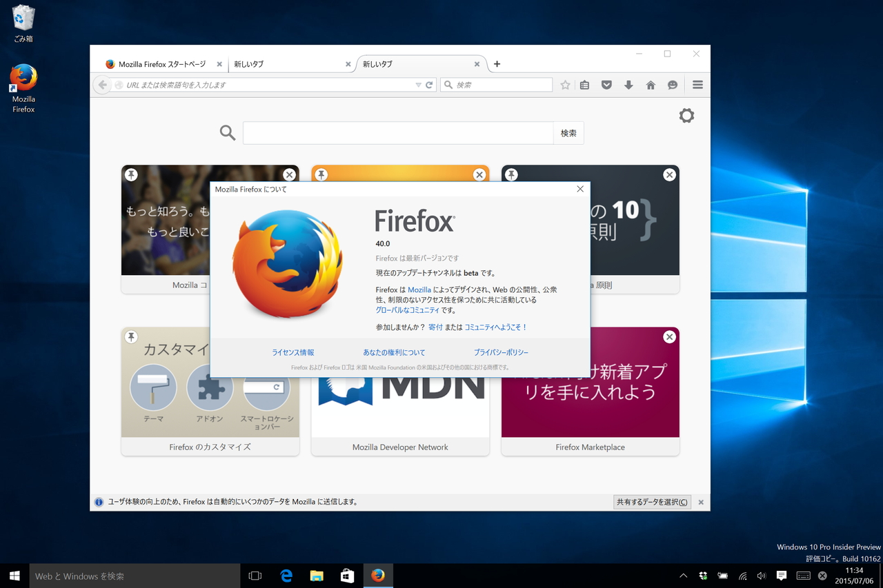Click the 検索 search button
This screenshot has height=588, width=883.
[568, 132]
